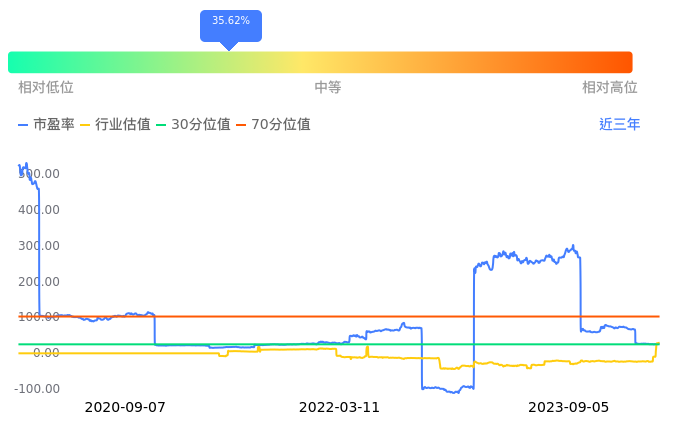Click the 500.00 y-axis label
The height and width of the screenshot is (442, 686).
point(39,174)
